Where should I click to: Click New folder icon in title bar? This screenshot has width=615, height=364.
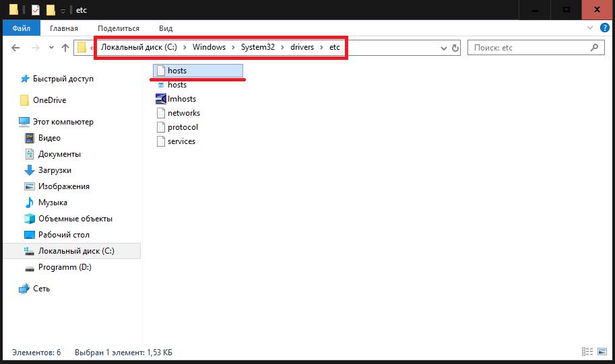coord(51,10)
